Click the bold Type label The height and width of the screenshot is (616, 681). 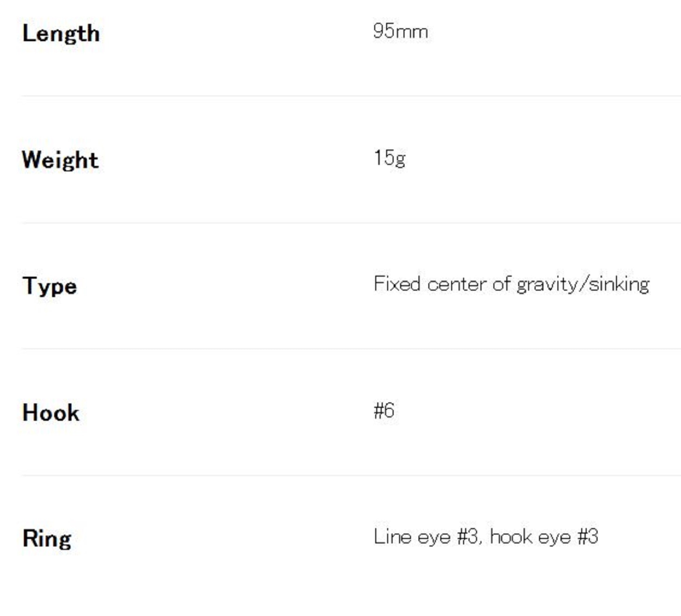tap(50, 286)
